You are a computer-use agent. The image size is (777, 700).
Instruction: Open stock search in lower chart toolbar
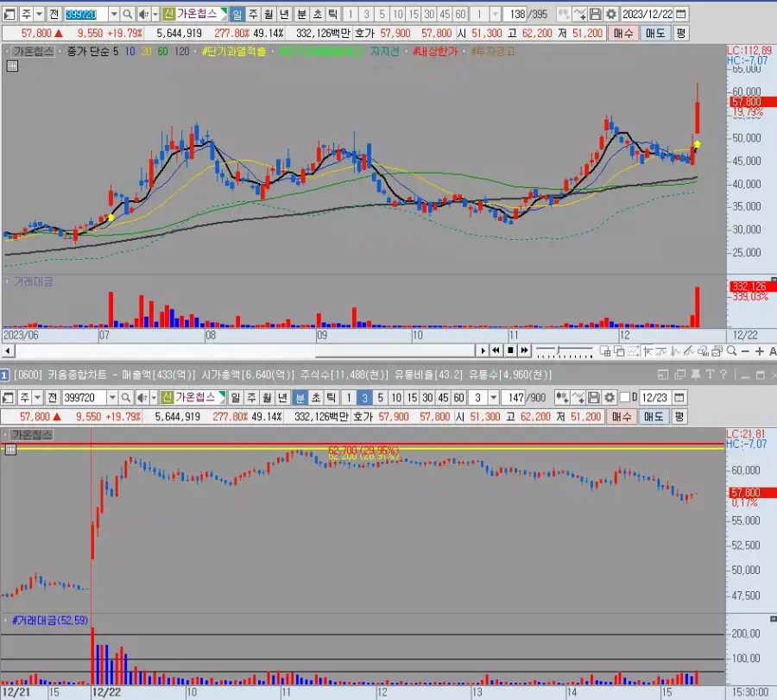pos(126,397)
